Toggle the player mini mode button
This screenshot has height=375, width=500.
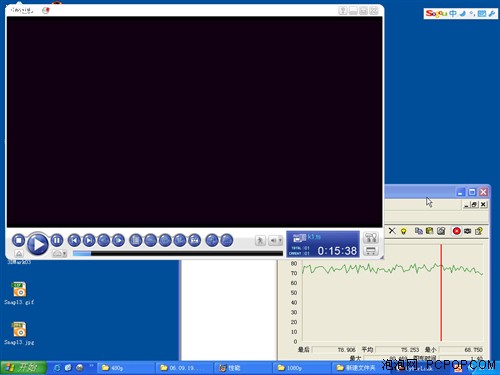[x=371, y=251]
